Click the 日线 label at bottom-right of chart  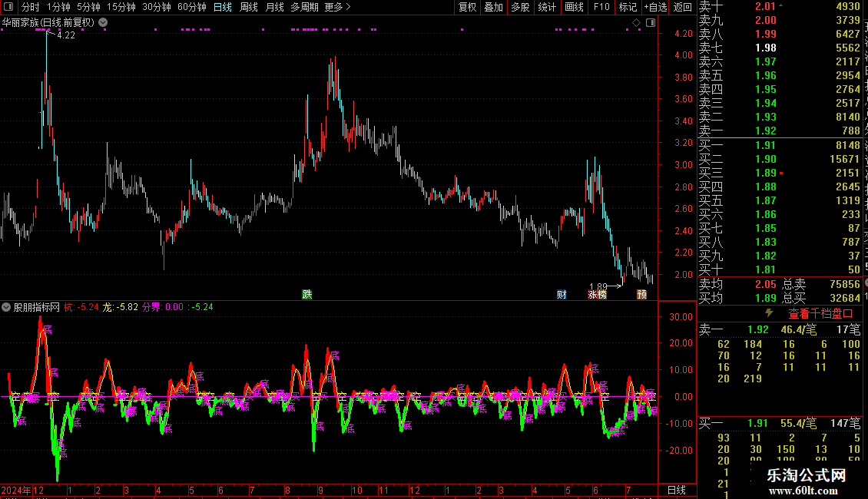[677, 490]
